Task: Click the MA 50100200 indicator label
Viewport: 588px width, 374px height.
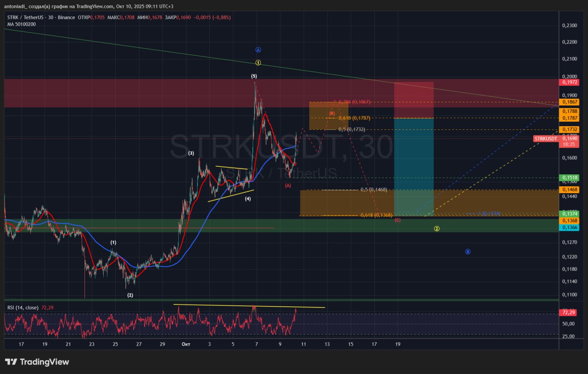Action: tap(21, 24)
